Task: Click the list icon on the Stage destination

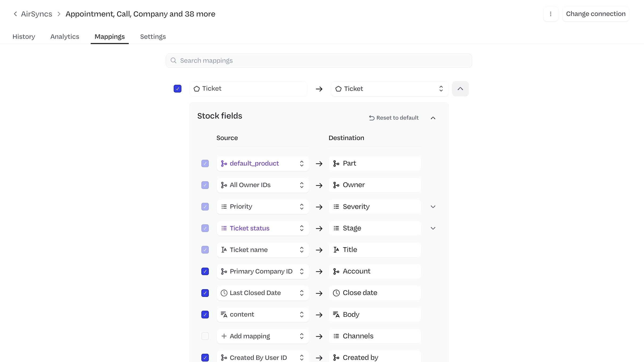Action: point(336,228)
